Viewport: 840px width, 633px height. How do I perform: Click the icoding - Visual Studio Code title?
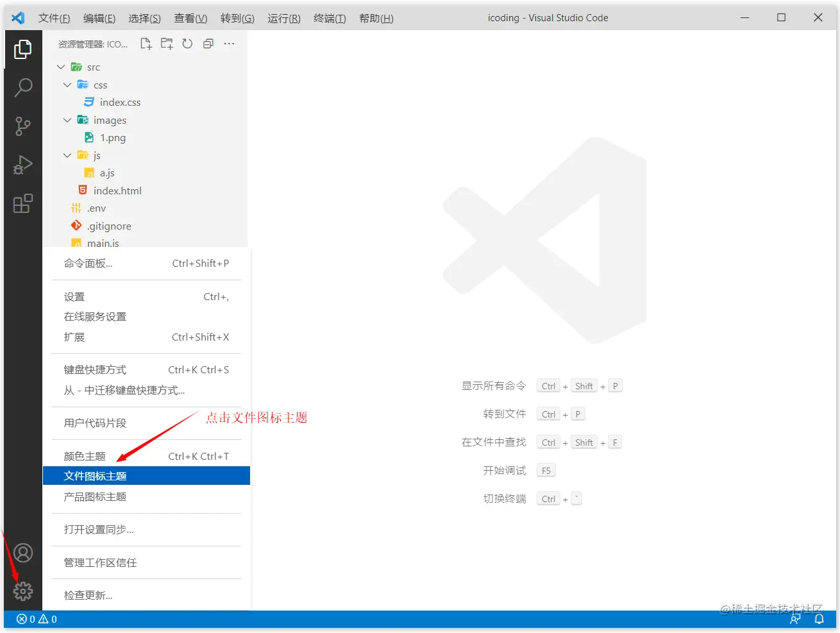[x=548, y=18]
